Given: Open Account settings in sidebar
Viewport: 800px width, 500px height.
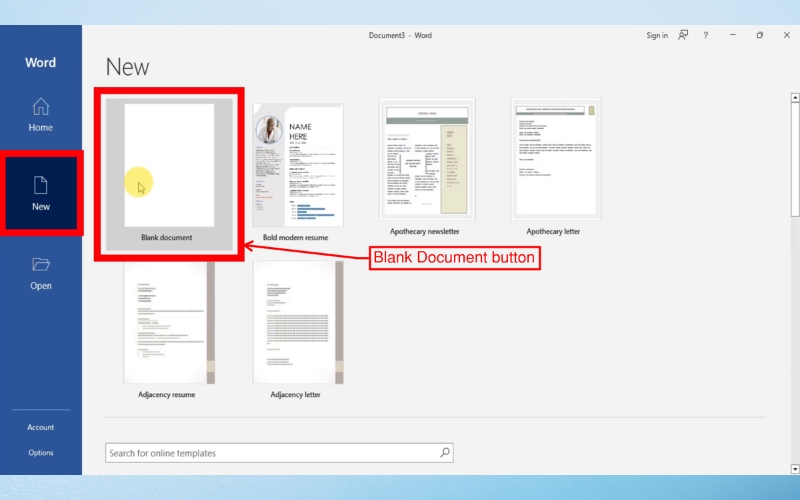Looking at the screenshot, I should tap(40, 427).
